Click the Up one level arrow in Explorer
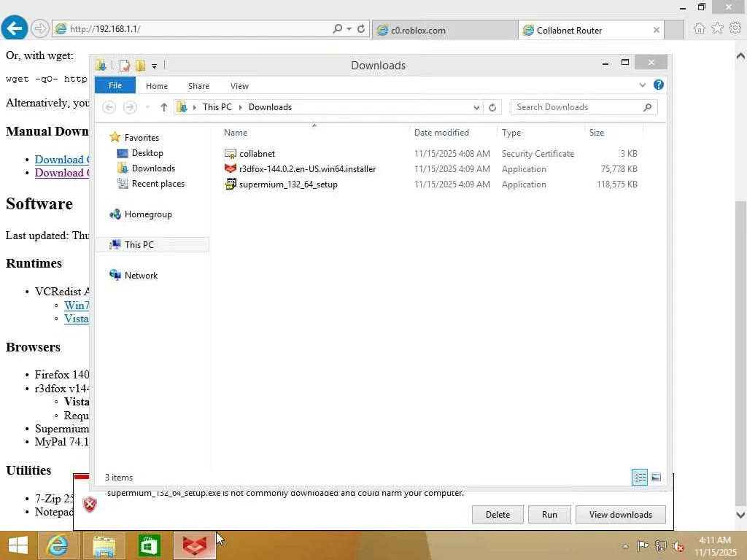 click(164, 107)
